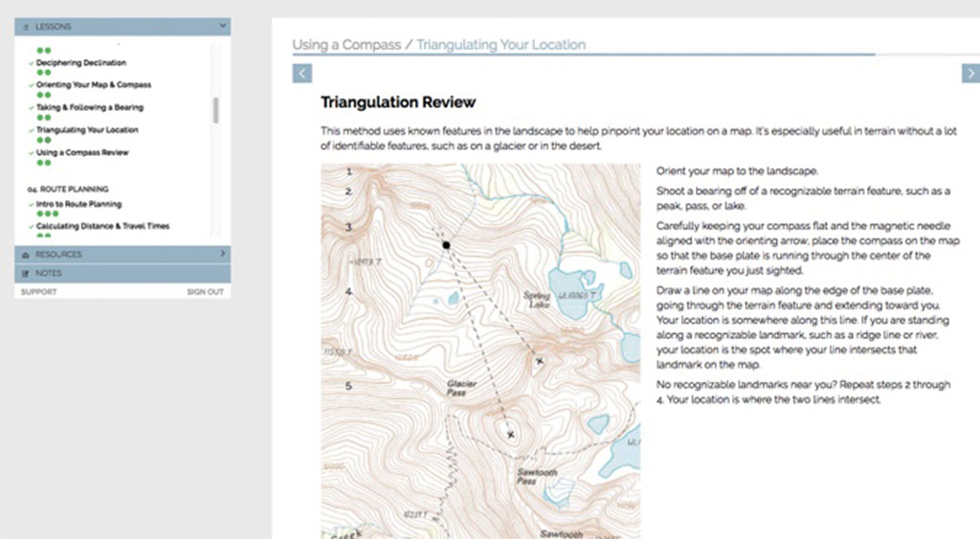Click the checkmark beside Deciphering Declination
980x539 pixels.
point(31,63)
